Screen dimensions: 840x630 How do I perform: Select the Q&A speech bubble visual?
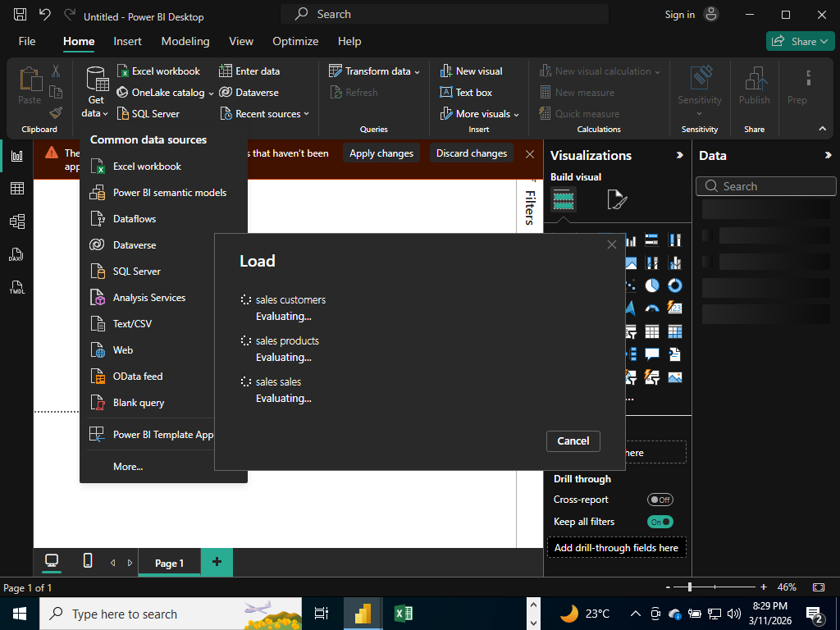pos(652,354)
